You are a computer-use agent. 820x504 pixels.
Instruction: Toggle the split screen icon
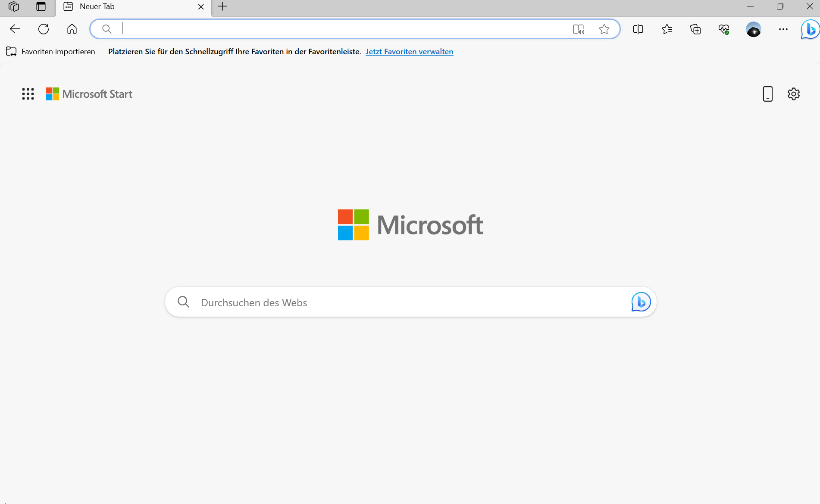click(x=638, y=29)
